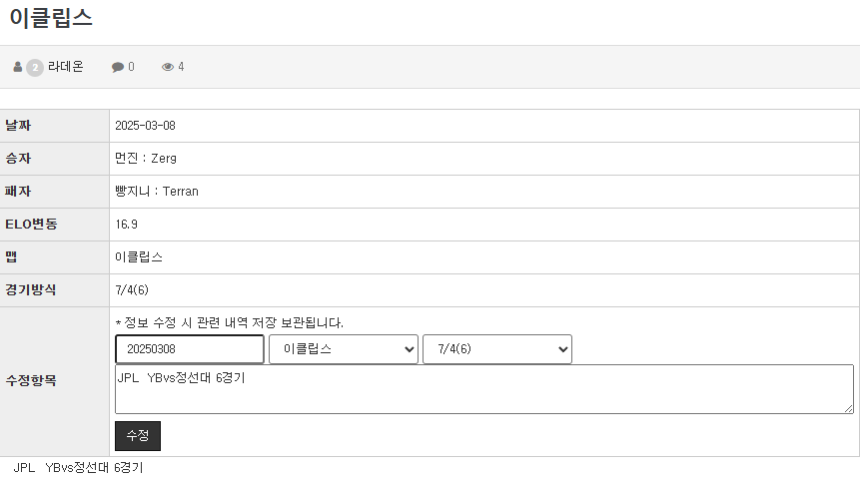Click the ELO change 16.9 value
868x480 pixels.
click(126, 224)
